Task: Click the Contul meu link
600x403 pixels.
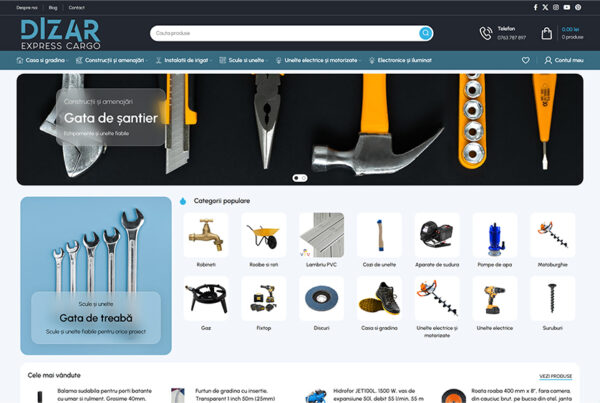Action: [x=563, y=60]
